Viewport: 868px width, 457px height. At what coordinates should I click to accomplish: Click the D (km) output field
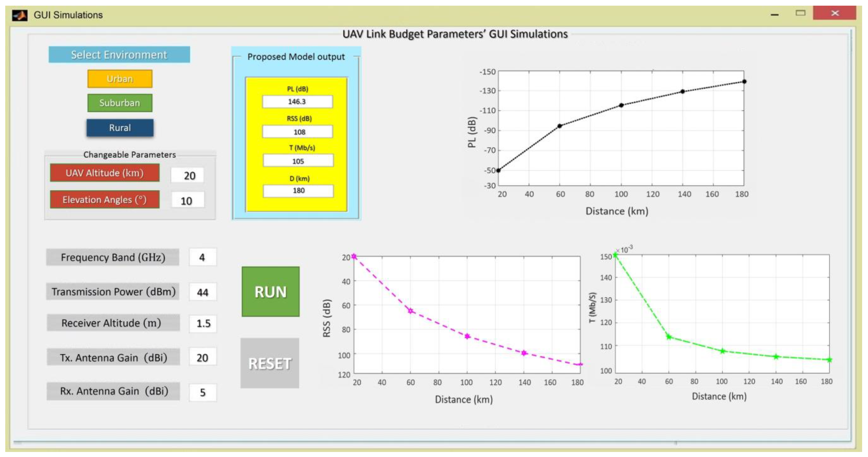[x=298, y=191]
